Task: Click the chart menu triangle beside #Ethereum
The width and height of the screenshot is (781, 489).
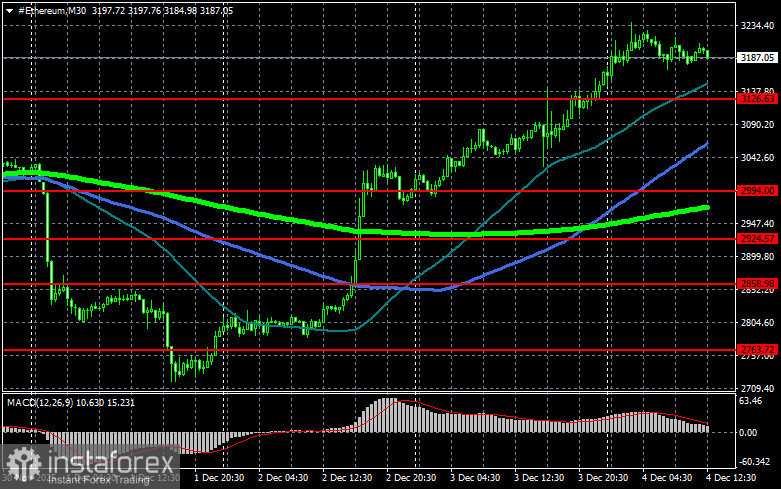Action: pyautogui.click(x=9, y=10)
